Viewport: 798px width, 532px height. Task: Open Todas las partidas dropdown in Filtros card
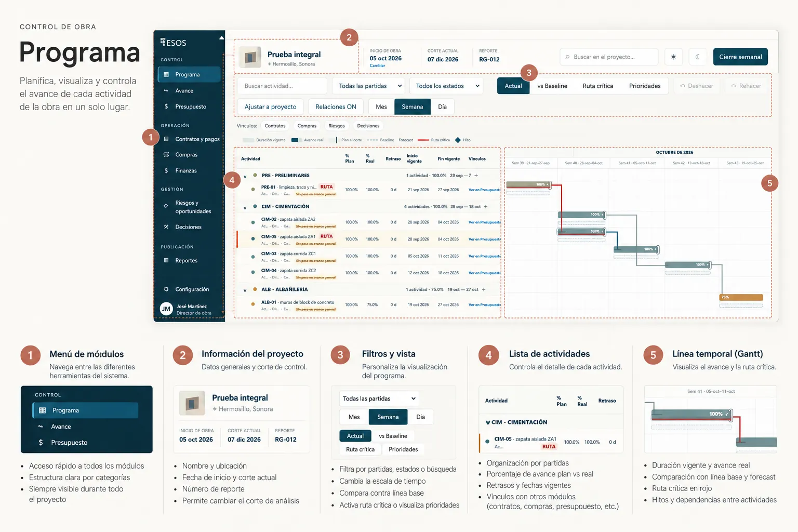(379, 398)
